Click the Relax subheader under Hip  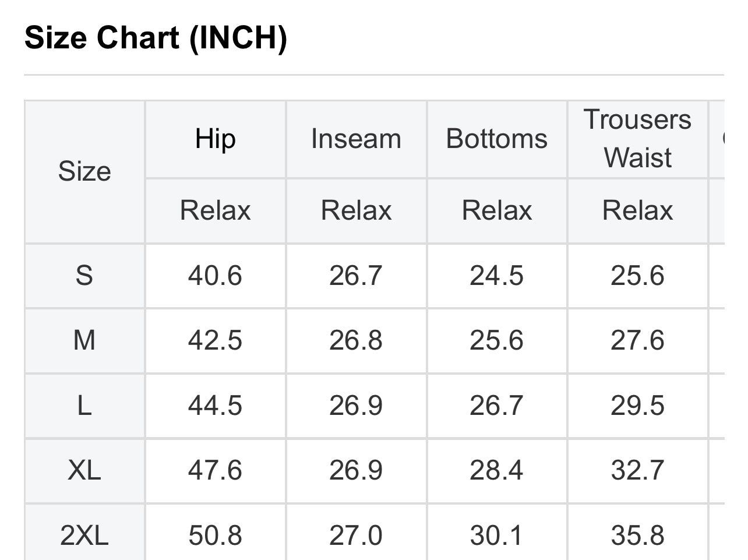216,210
